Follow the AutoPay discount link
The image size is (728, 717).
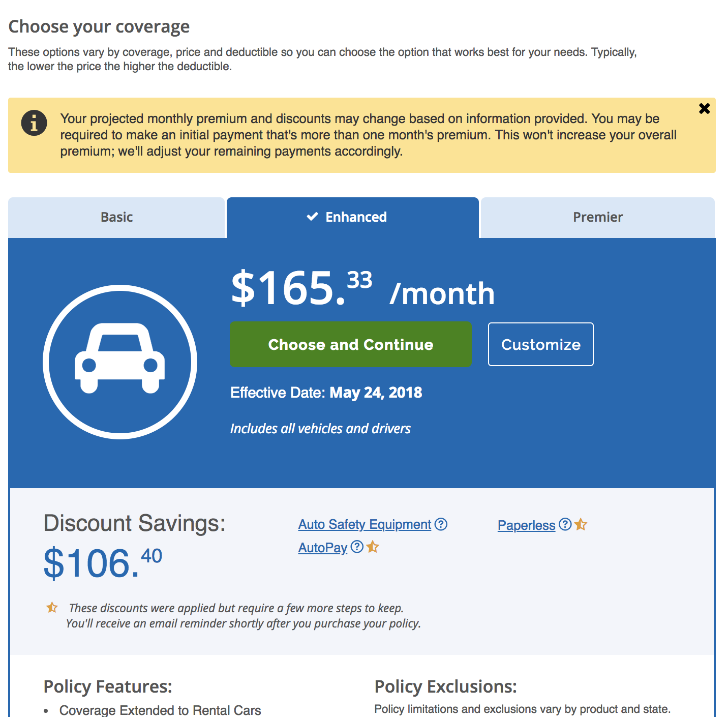point(323,548)
